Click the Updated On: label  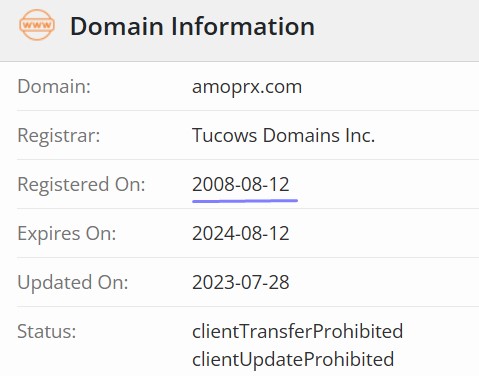click(73, 282)
